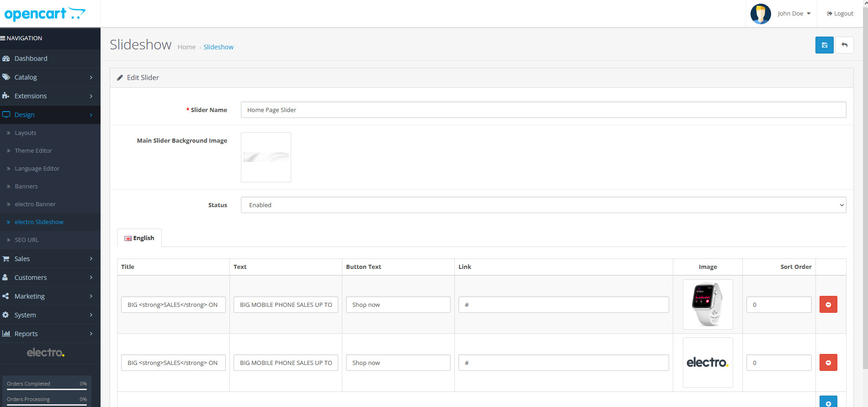Screen dimensions: 868x407
Task: Click the Home breadcrumb link
Action: click(x=186, y=47)
